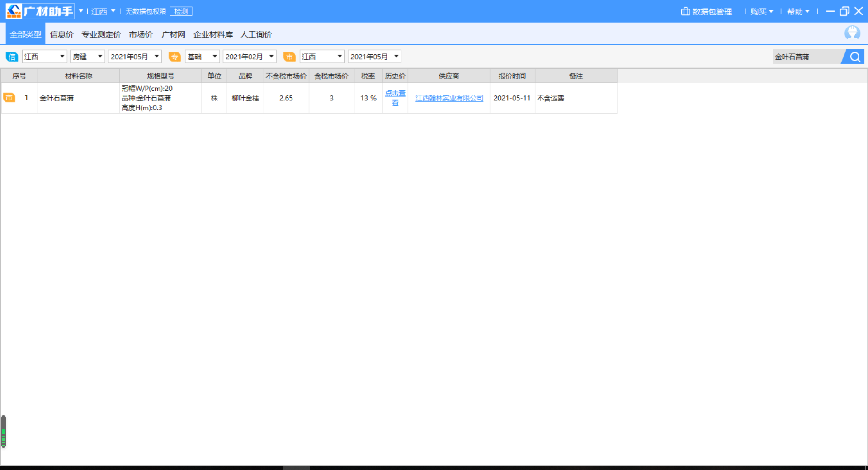868x470 pixels.
Task: Open the 点击查看 history price link
Action: (395, 98)
